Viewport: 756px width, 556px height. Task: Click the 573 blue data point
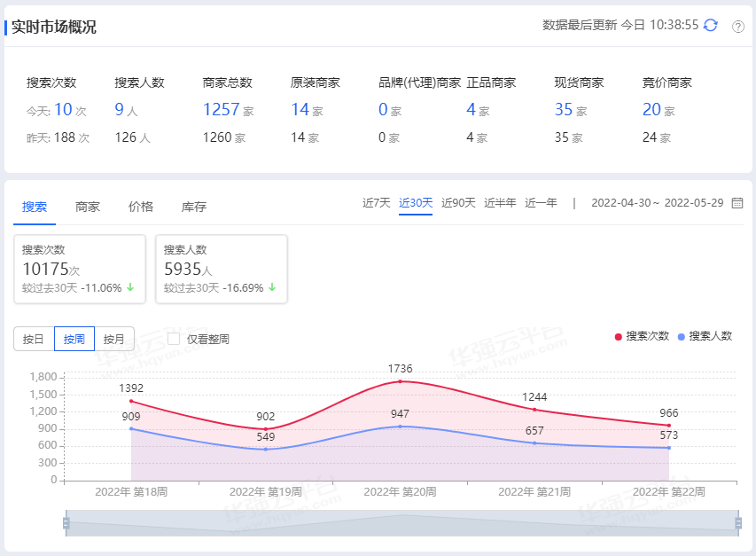669,448
